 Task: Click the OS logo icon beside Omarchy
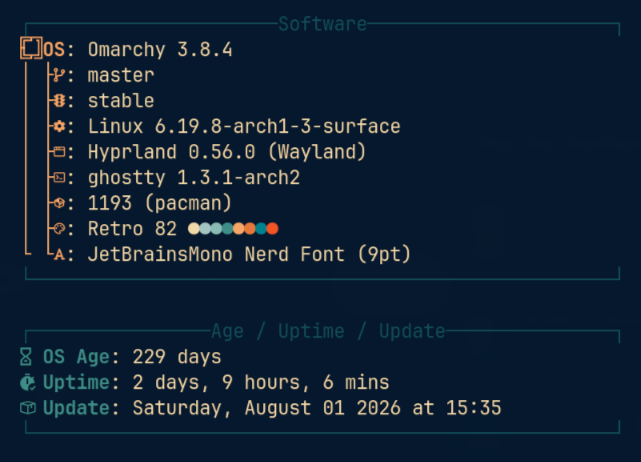tap(31, 48)
